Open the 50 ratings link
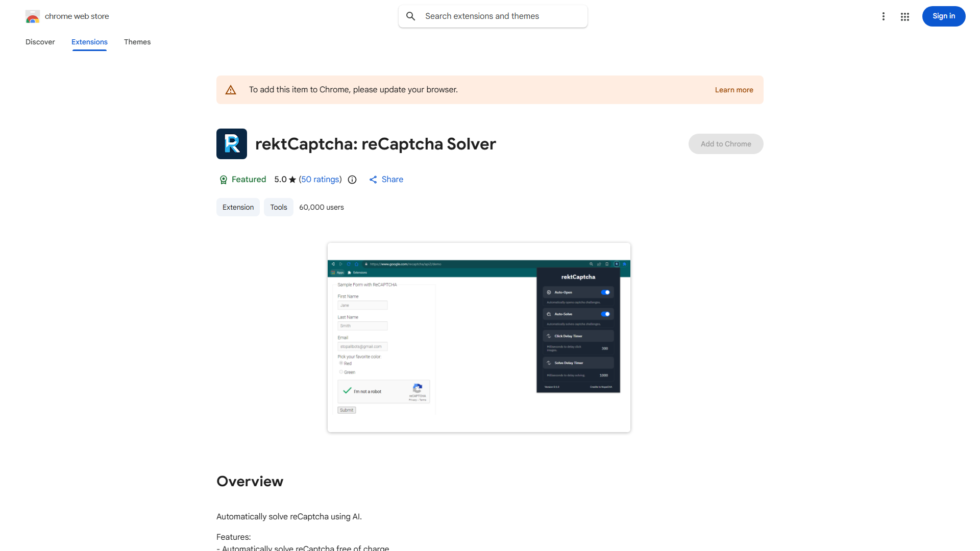The width and height of the screenshot is (980, 551). click(320, 180)
